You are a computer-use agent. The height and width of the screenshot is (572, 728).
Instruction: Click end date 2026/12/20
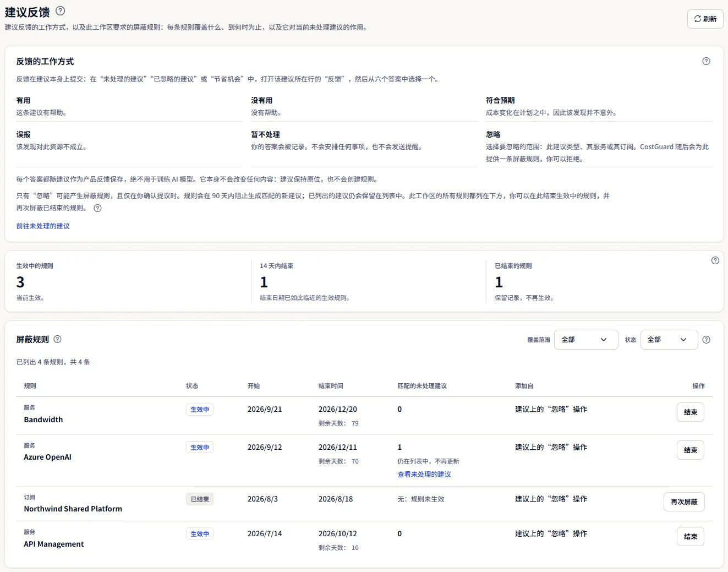click(x=338, y=410)
